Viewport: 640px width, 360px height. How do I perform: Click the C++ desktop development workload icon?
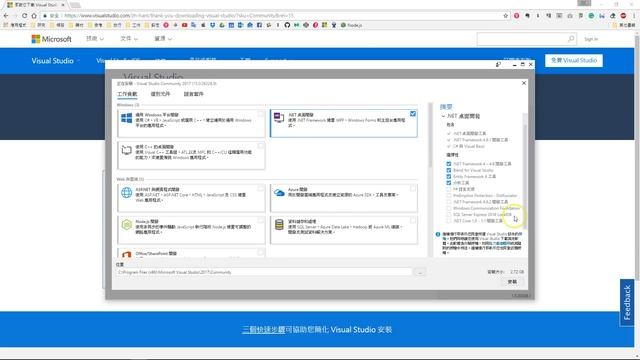(127, 150)
